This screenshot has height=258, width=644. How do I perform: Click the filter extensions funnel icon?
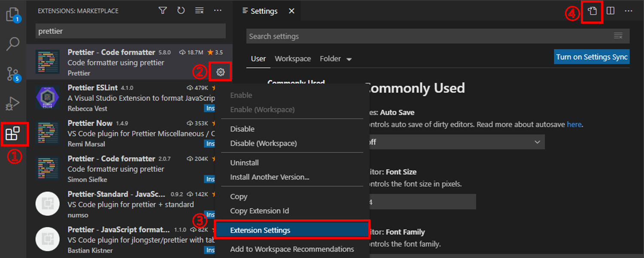[x=163, y=11]
